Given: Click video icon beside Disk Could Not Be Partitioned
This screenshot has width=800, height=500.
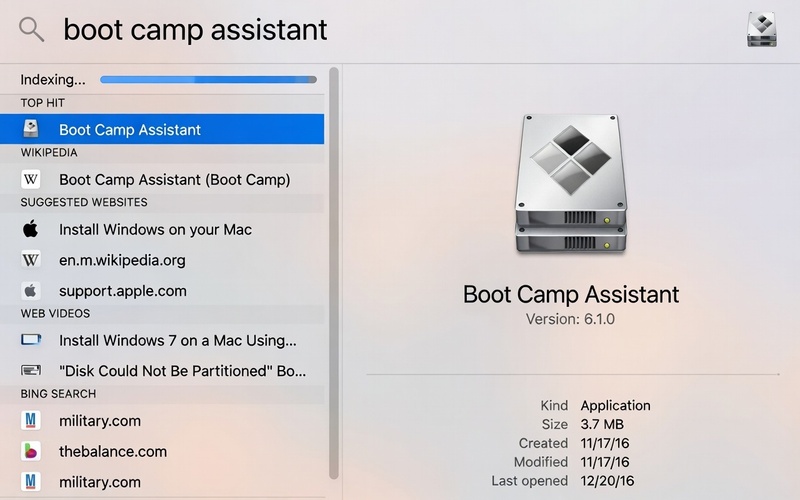Looking at the screenshot, I should pyautogui.click(x=31, y=370).
